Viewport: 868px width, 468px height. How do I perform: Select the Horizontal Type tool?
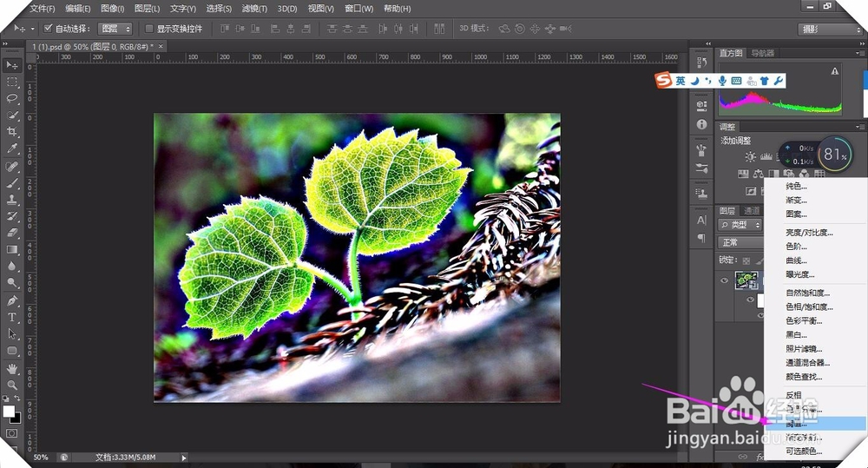11,317
